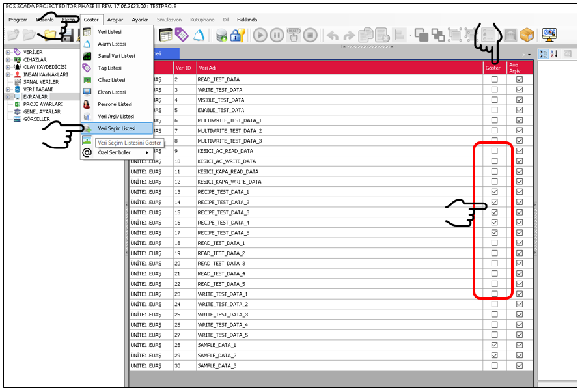Click the database toolbar icon

coord(221,36)
